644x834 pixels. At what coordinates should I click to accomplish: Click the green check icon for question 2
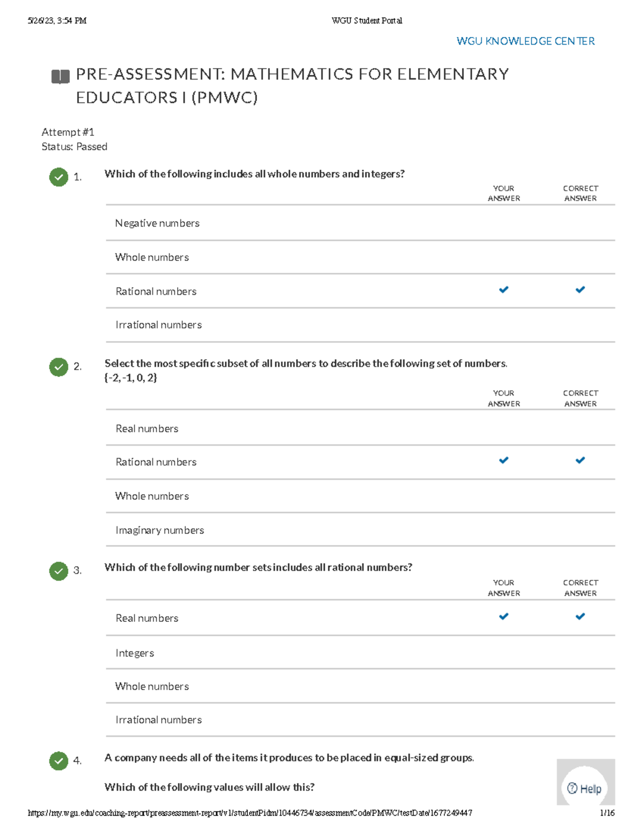58,367
